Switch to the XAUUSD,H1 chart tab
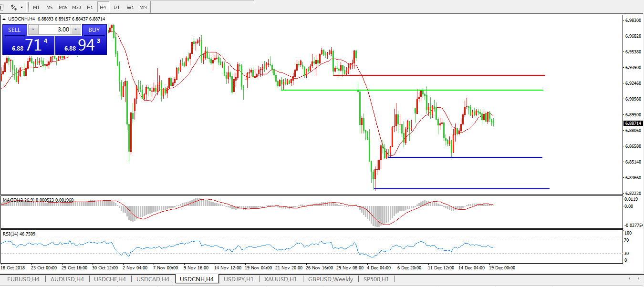The image size is (644, 287). 280,279
